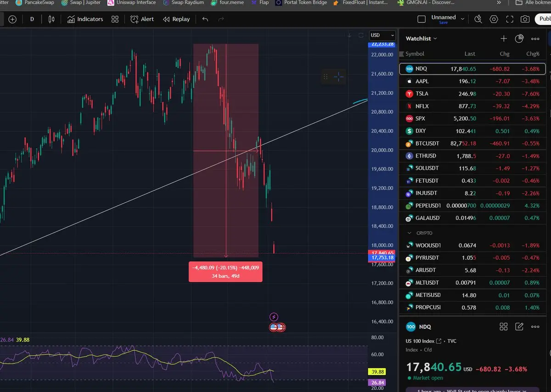Open the USD currency dropdown
This screenshot has height=392, width=551.
coord(382,35)
